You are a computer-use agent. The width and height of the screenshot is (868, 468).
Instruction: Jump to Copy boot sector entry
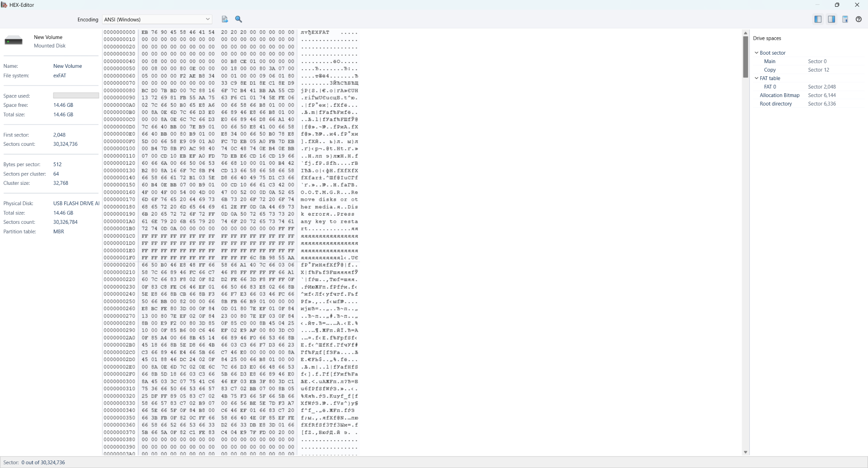click(770, 70)
